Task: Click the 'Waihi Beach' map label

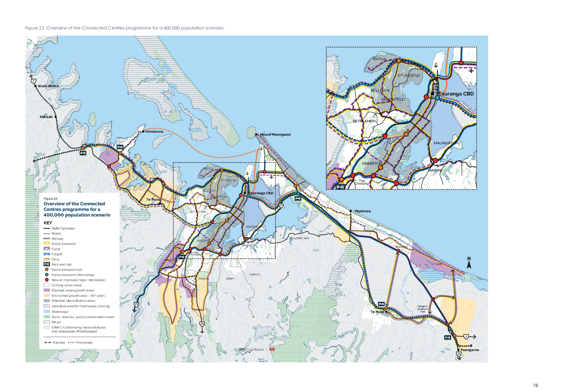Action: (48, 86)
